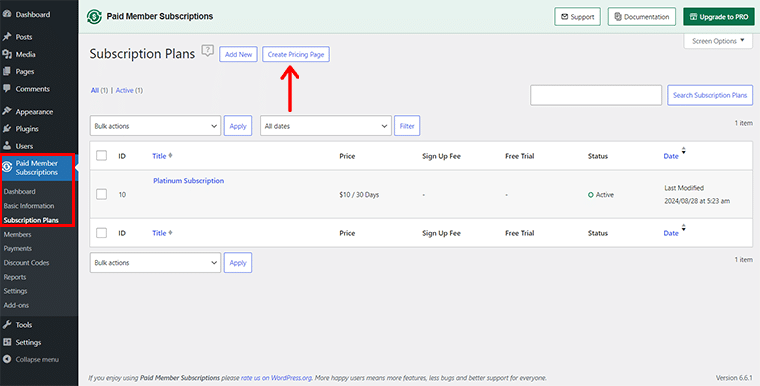Click the Search Subscription Plans button
This screenshot has width=760, height=386.
pos(710,95)
